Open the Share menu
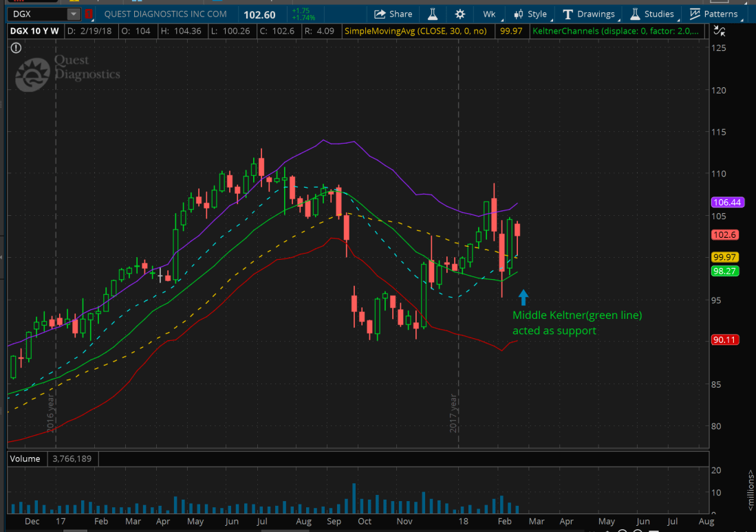This screenshot has width=756, height=532. tap(393, 14)
